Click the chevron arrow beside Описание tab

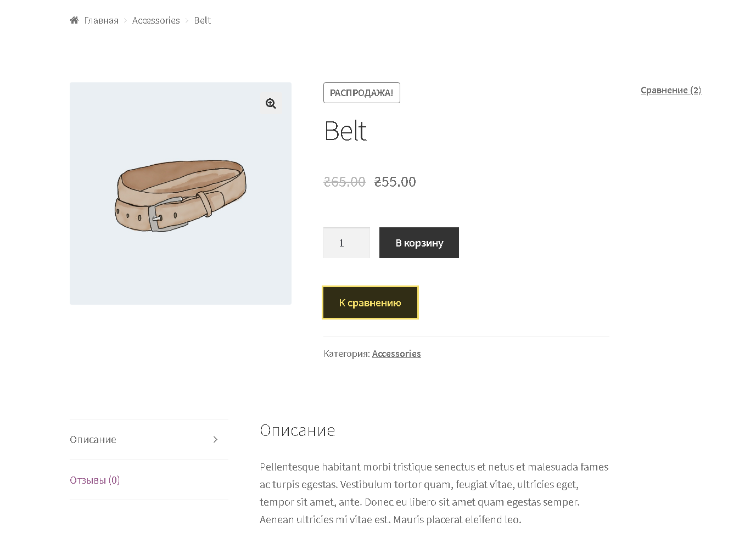tap(215, 439)
